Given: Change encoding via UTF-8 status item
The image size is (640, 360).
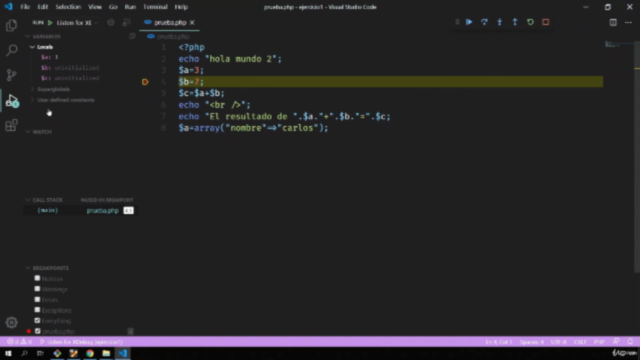Looking at the screenshot, I should pos(559,342).
